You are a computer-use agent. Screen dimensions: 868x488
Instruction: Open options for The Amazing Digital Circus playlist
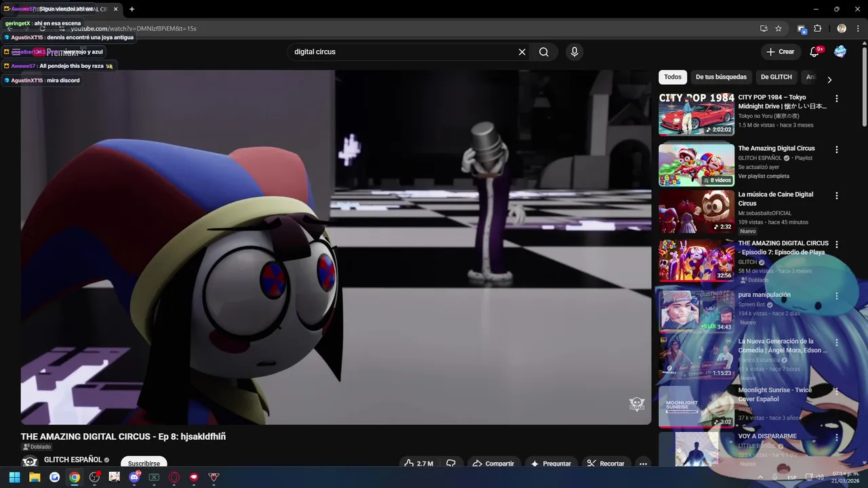(836, 149)
